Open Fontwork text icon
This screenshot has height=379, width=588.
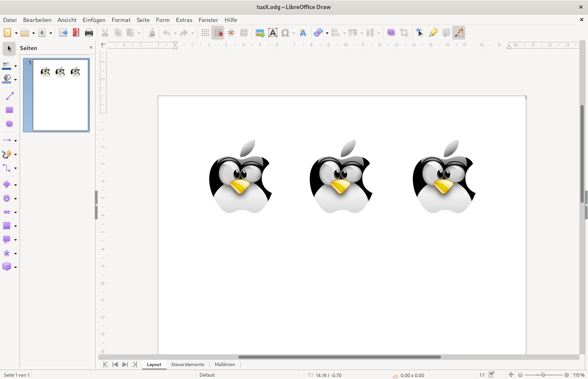tap(302, 33)
